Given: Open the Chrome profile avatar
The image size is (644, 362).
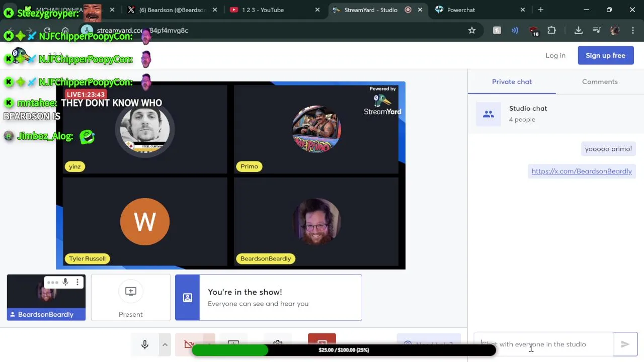Looking at the screenshot, I should click(x=615, y=30).
